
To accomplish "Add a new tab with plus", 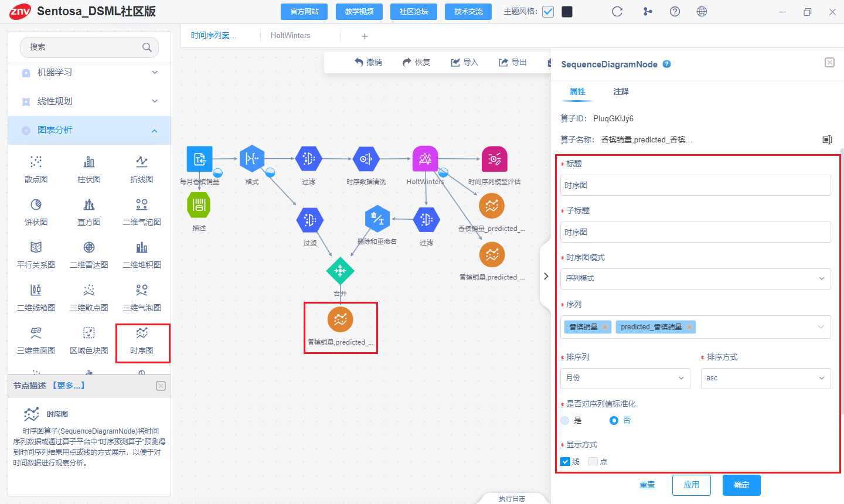I will 365,36.
